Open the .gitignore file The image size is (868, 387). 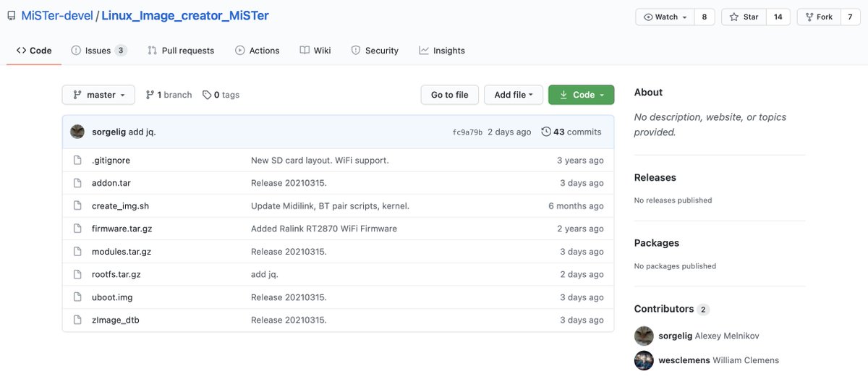111,161
